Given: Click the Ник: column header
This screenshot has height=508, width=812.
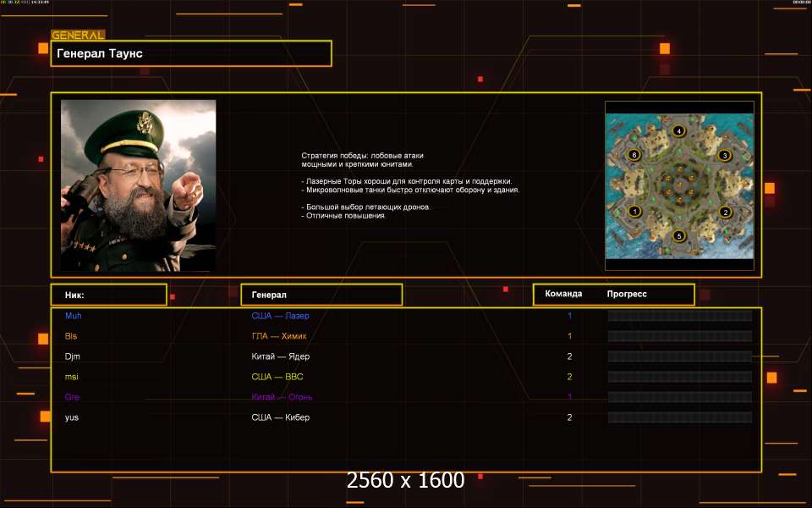Looking at the screenshot, I should [x=108, y=295].
